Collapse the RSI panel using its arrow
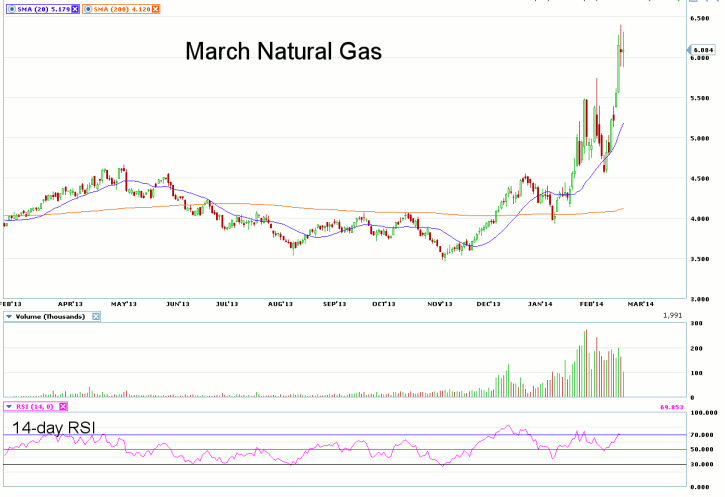Screen dimensions: 725x497 point(9,407)
